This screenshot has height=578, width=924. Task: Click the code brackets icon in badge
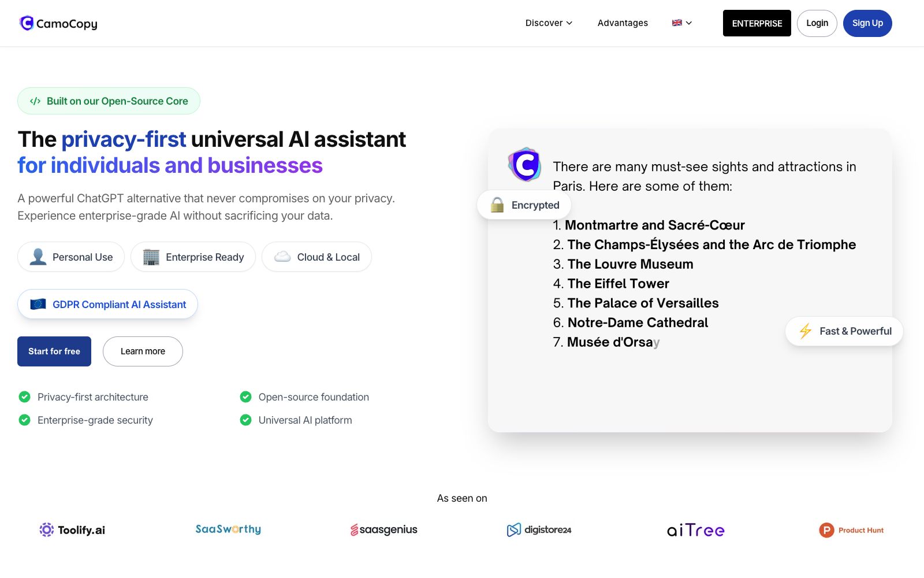(x=35, y=101)
